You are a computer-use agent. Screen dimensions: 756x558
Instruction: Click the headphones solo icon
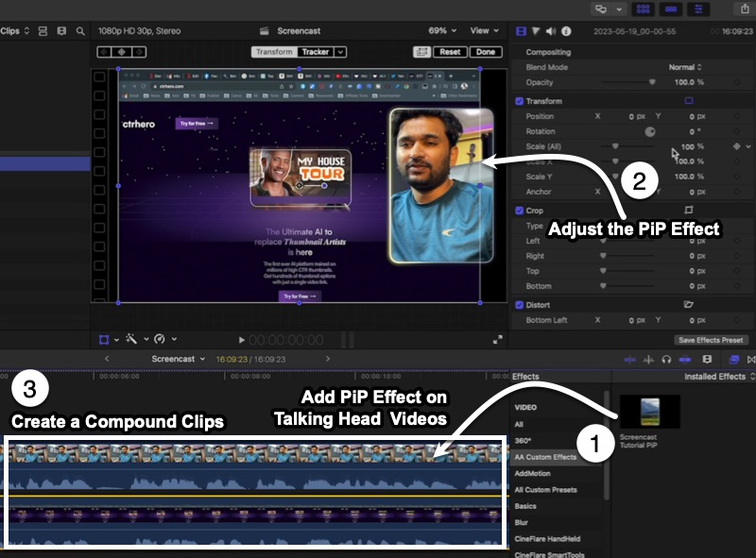pos(666,360)
